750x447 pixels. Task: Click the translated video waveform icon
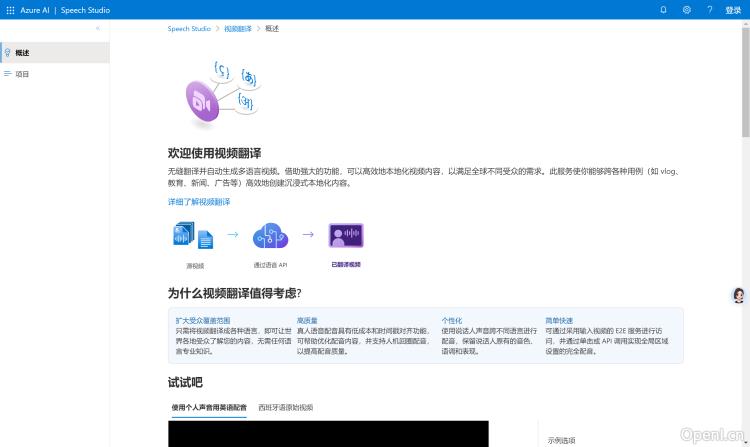346,236
